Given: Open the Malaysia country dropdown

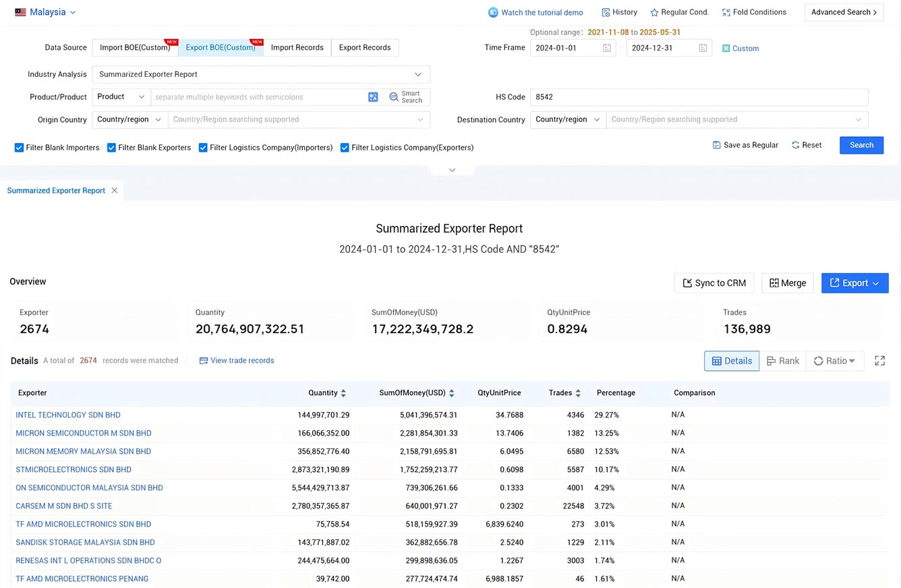Looking at the screenshot, I should (x=45, y=12).
